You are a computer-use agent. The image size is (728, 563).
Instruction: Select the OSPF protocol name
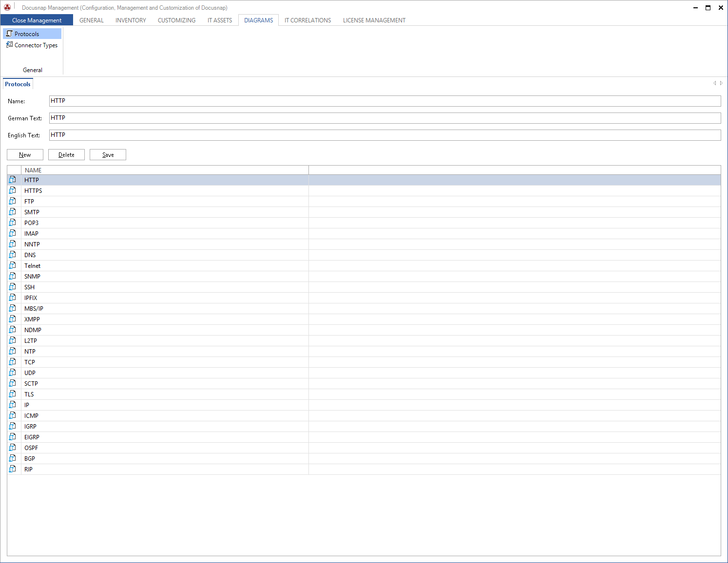pyautogui.click(x=31, y=448)
